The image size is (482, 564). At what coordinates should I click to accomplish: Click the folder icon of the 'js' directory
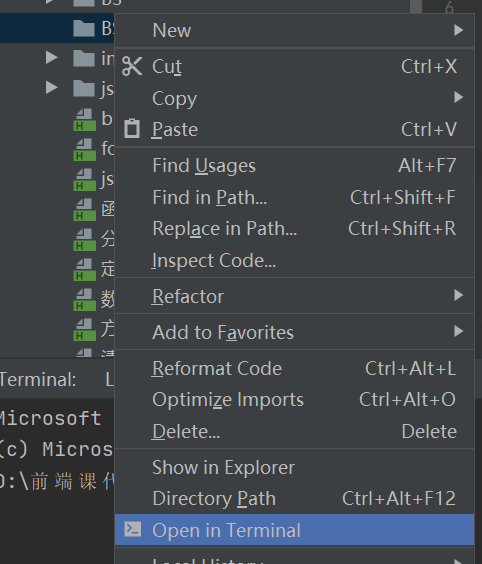84,88
